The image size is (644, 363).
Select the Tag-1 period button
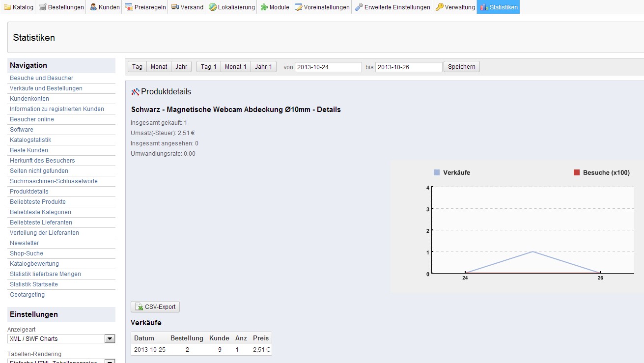click(209, 67)
